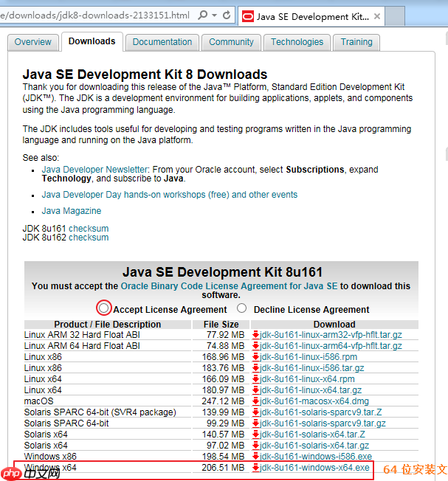Open the Java Magazine link
This screenshot has width=448, height=481.
click(72, 211)
